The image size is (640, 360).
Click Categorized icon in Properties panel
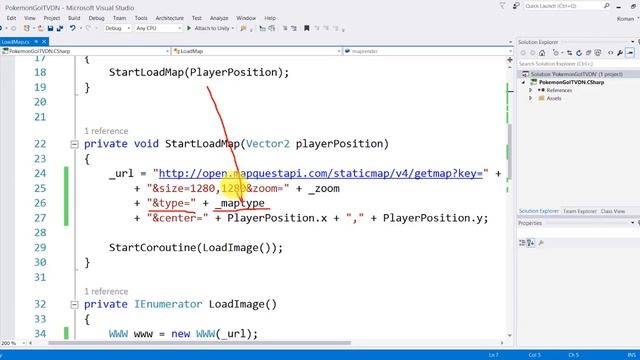[x=522, y=243]
